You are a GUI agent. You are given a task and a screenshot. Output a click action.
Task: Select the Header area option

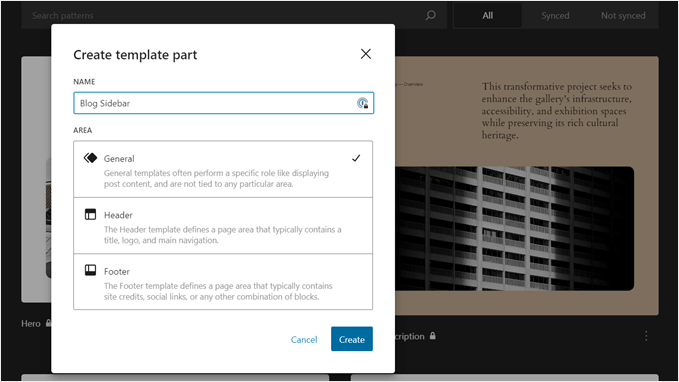[x=223, y=226]
